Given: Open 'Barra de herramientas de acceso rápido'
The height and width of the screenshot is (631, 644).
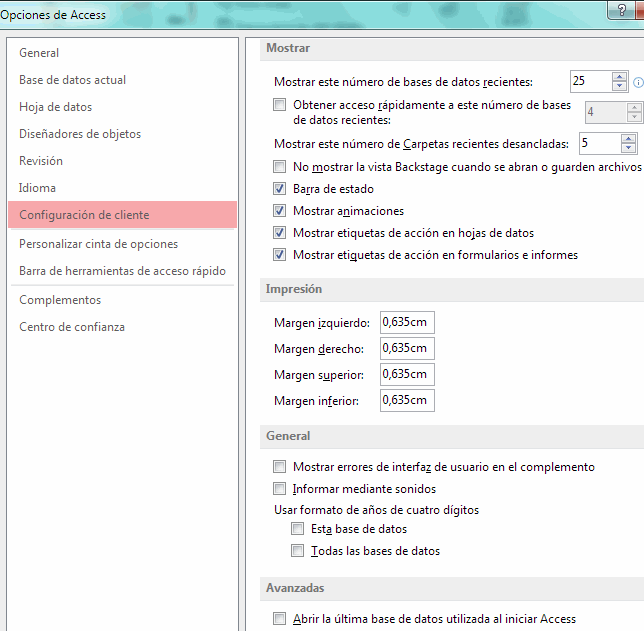Looking at the screenshot, I should [122, 271].
